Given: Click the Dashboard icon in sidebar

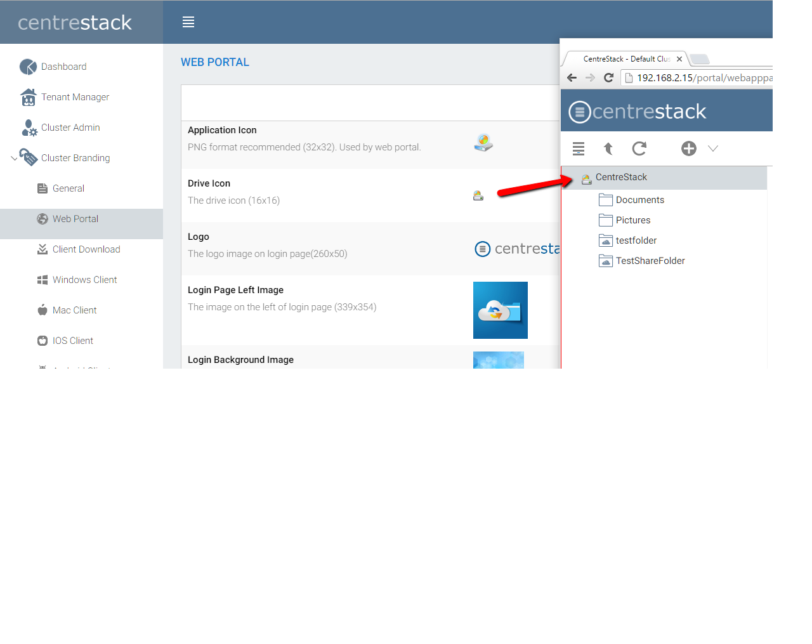Looking at the screenshot, I should [28, 67].
